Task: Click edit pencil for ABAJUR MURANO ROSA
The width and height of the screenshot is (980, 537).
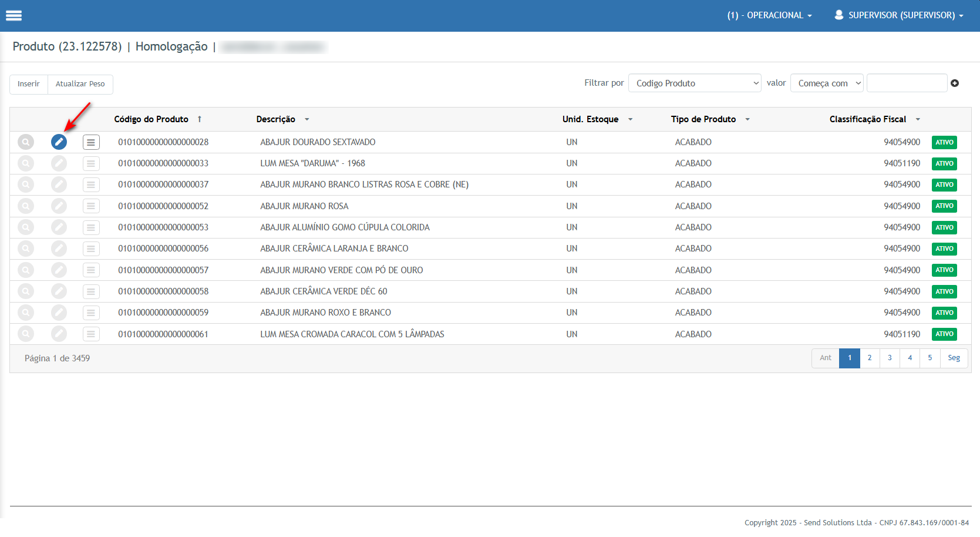Action: point(59,206)
